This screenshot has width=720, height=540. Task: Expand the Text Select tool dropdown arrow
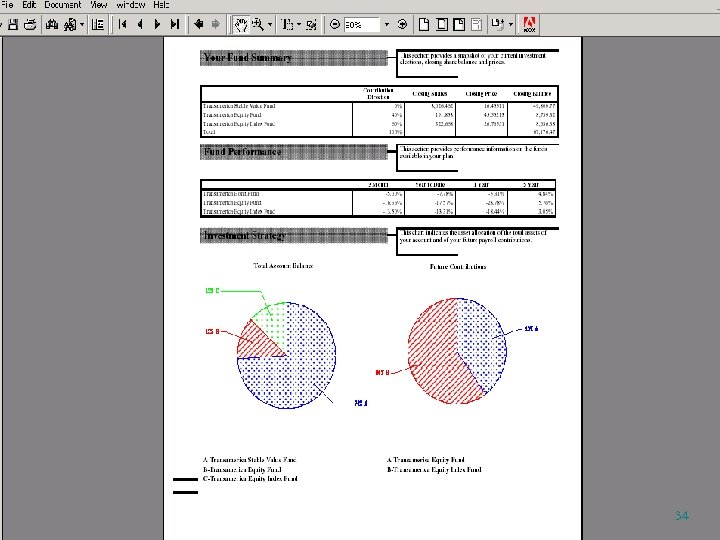[x=299, y=24]
